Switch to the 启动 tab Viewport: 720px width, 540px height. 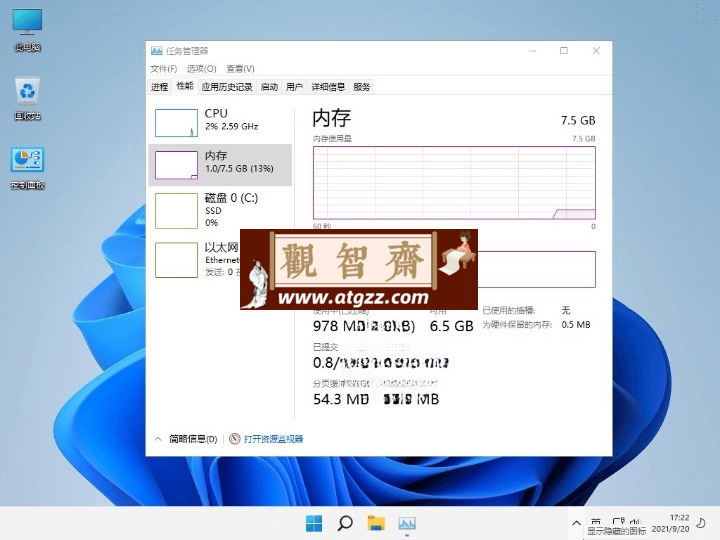[x=269, y=87]
